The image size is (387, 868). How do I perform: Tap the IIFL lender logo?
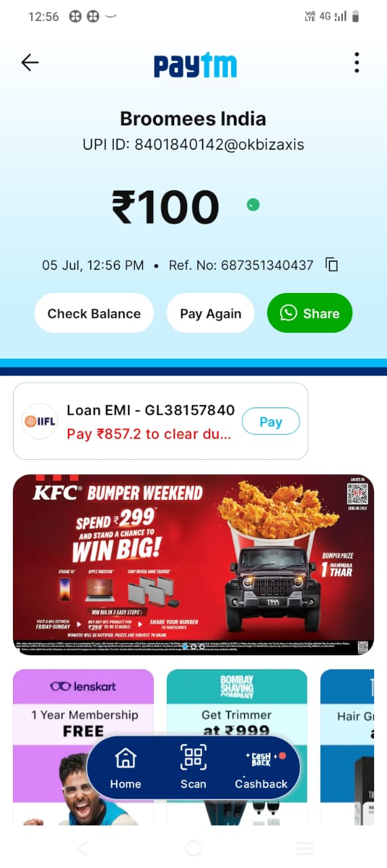[40, 421]
